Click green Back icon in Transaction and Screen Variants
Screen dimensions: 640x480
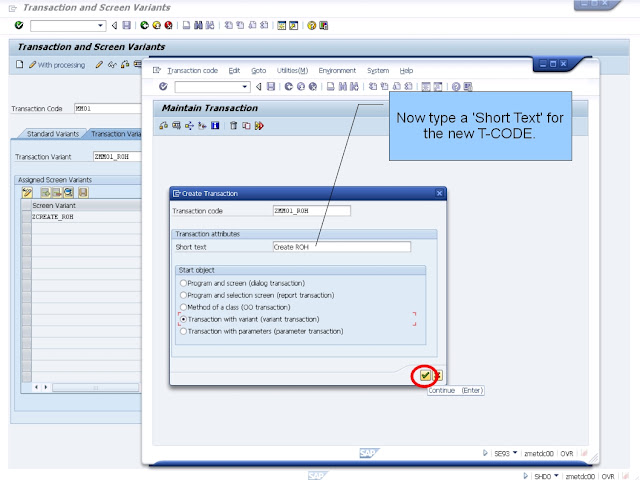144,25
